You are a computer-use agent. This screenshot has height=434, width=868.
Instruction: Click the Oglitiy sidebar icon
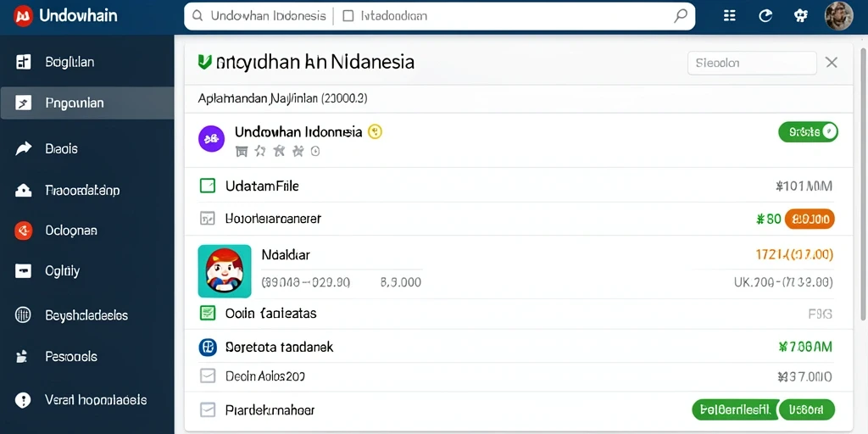coord(23,271)
